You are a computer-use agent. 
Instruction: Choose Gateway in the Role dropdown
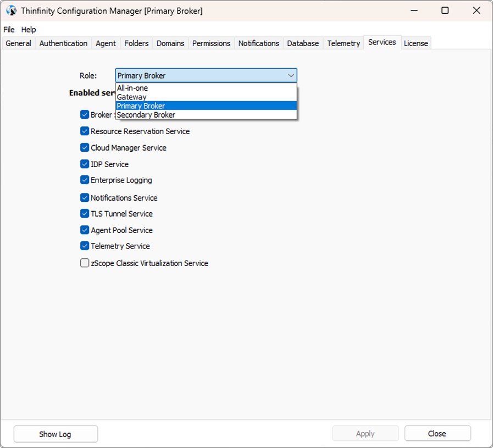(x=132, y=97)
